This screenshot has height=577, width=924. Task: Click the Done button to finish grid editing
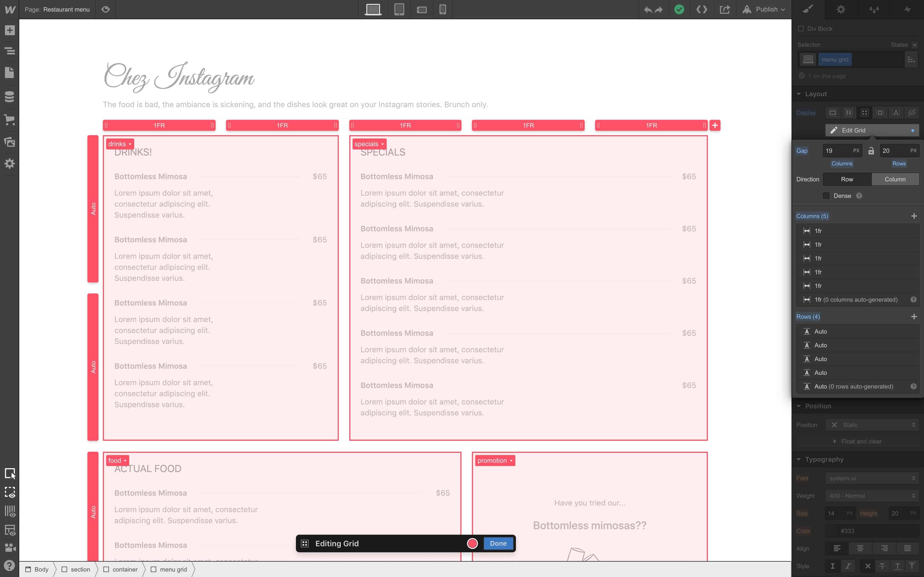pos(498,544)
